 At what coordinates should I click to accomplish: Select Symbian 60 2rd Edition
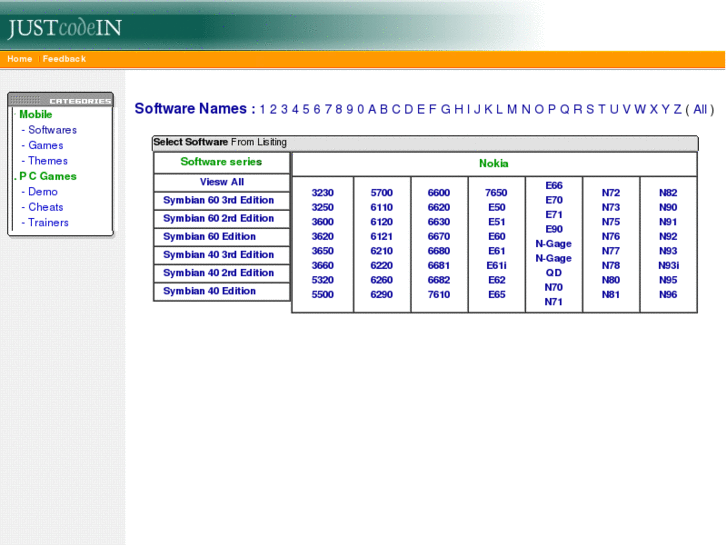click(218, 218)
